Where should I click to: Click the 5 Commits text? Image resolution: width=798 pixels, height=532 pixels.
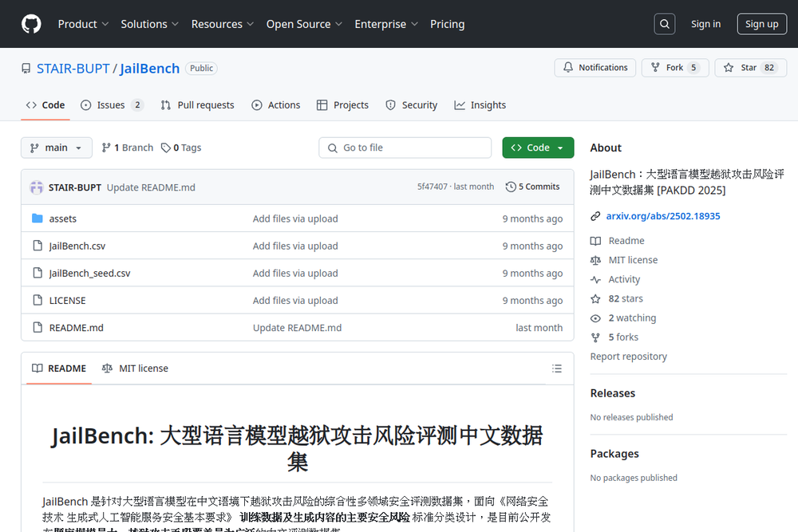pos(539,187)
